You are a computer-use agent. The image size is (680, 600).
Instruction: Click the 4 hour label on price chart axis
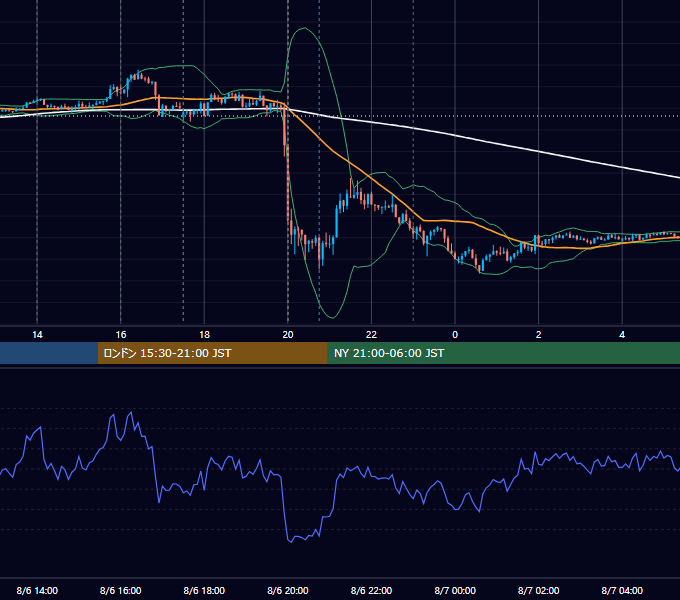[622, 335]
